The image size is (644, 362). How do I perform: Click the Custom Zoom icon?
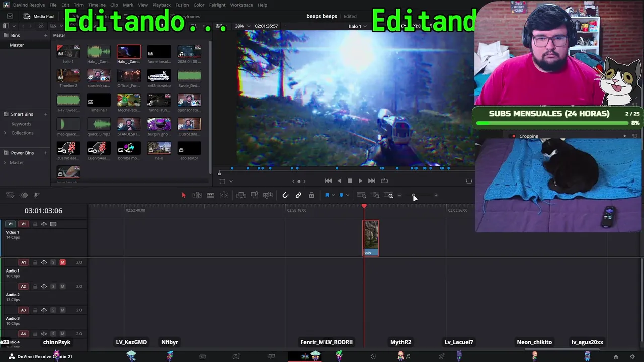click(389, 195)
